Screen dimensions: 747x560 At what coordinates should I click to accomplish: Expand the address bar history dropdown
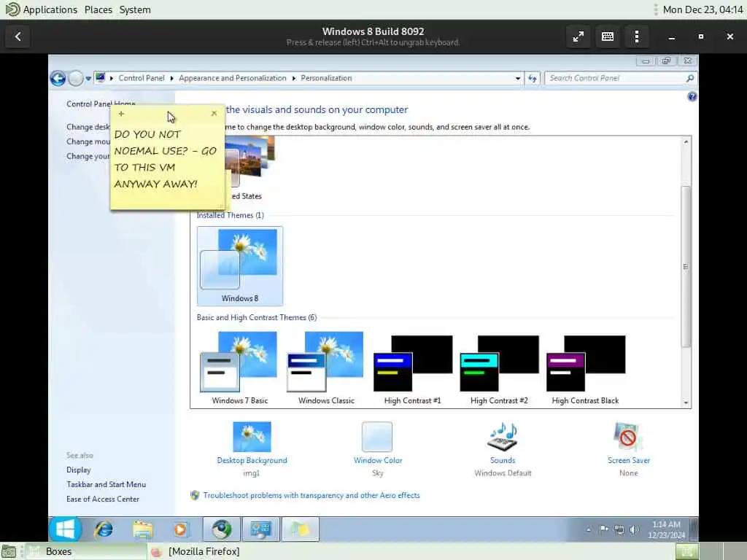(x=517, y=79)
